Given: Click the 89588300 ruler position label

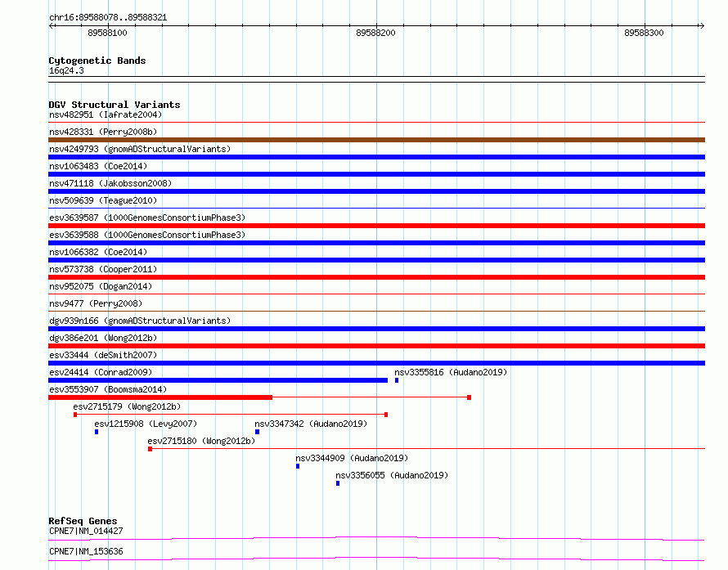Looking at the screenshot, I should tap(644, 33).
